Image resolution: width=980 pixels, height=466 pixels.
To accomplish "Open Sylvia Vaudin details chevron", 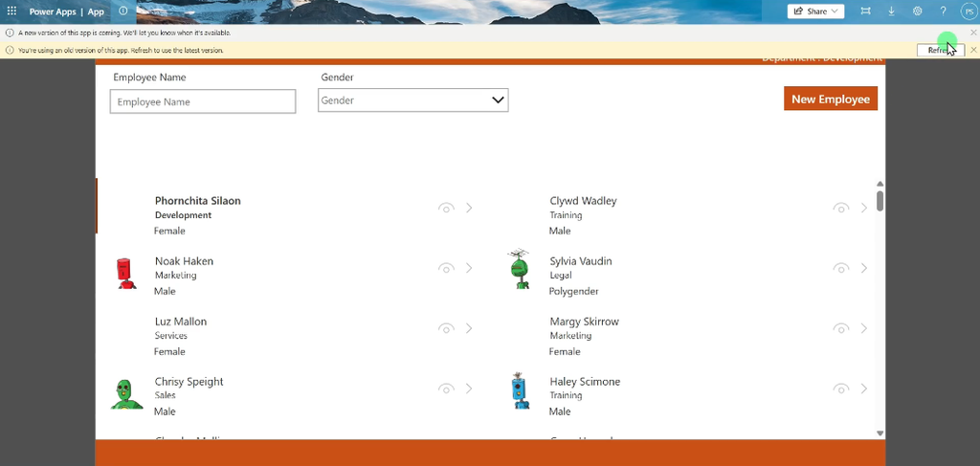I will tap(864, 268).
